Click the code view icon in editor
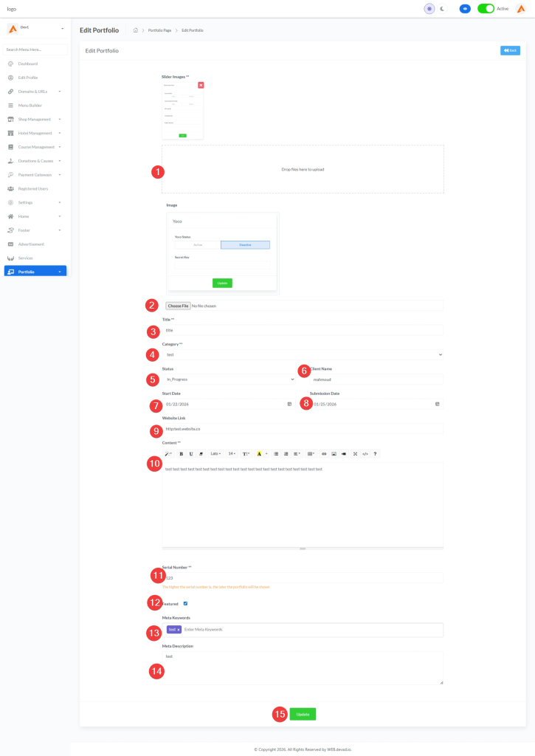 pos(365,454)
